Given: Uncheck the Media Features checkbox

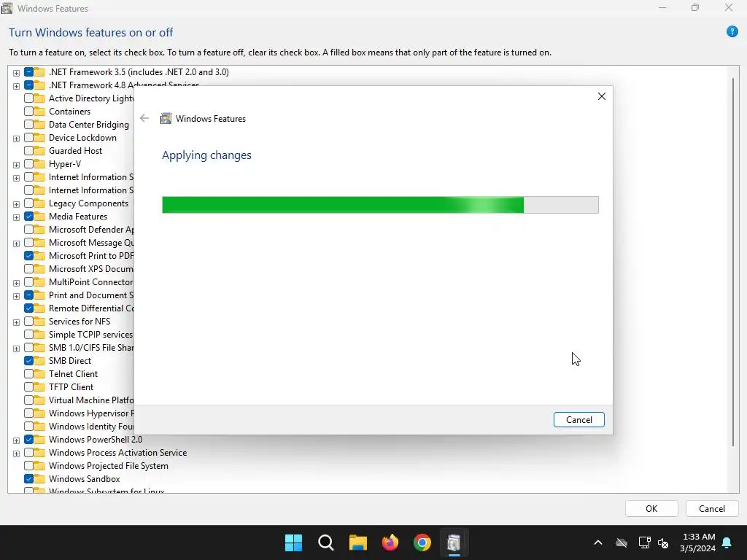Looking at the screenshot, I should point(28,216).
